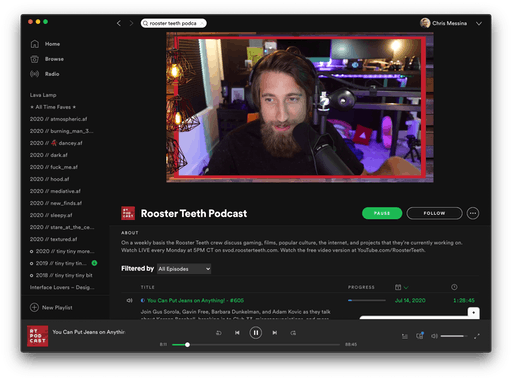Open the All Time Faves playlist

(x=53, y=107)
